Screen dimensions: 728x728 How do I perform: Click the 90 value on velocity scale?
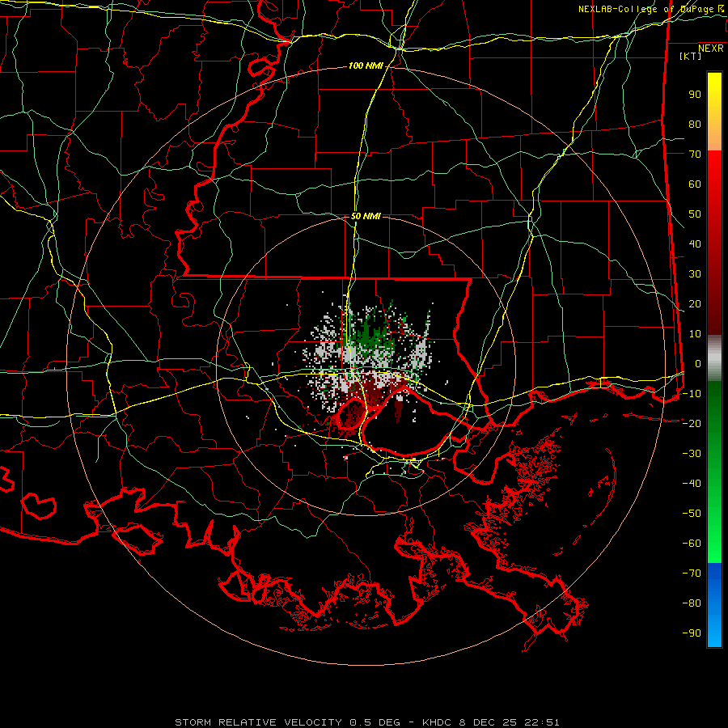pos(695,95)
